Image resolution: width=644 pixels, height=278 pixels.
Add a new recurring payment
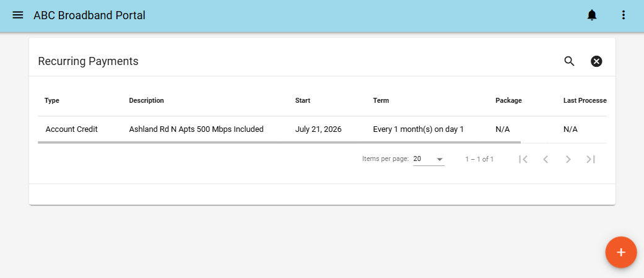621,252
